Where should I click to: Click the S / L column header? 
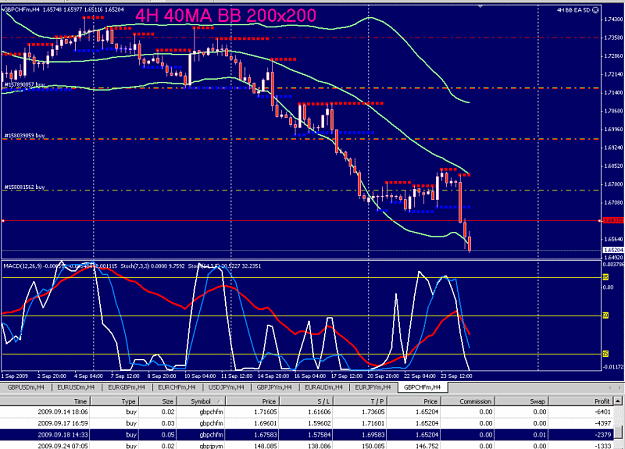306,401
